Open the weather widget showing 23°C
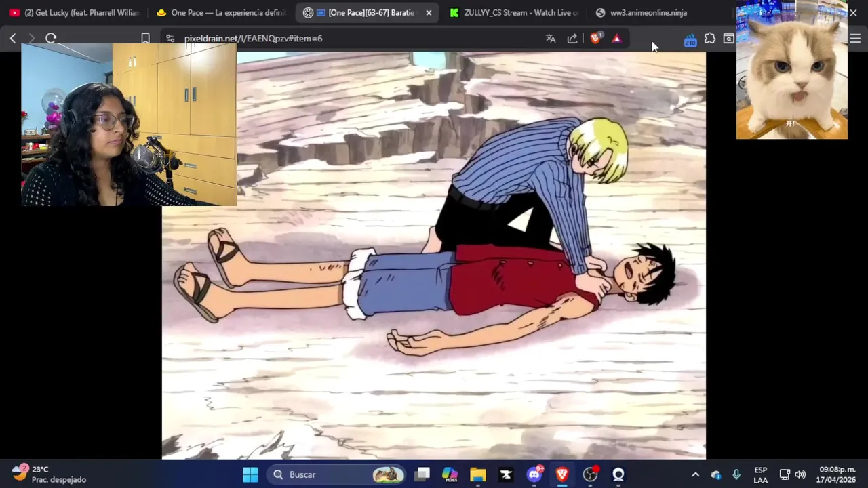Viewport: 868px width, 488px height. tap(50, 474)
